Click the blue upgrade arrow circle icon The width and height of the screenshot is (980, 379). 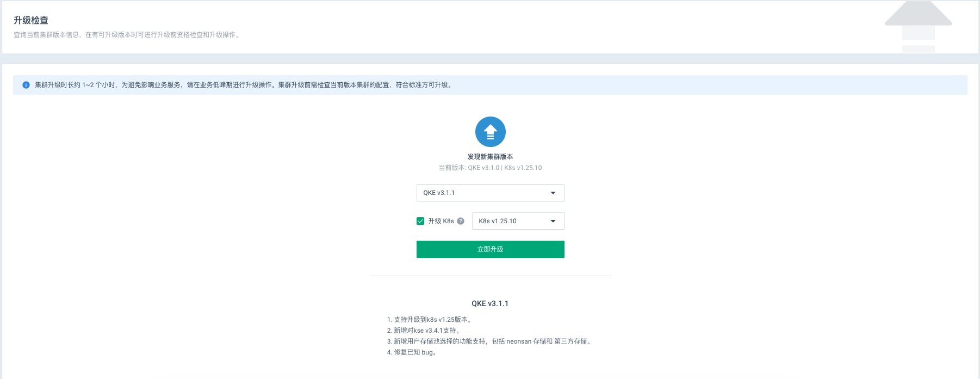pyautogui.click(x=490, y=132)
